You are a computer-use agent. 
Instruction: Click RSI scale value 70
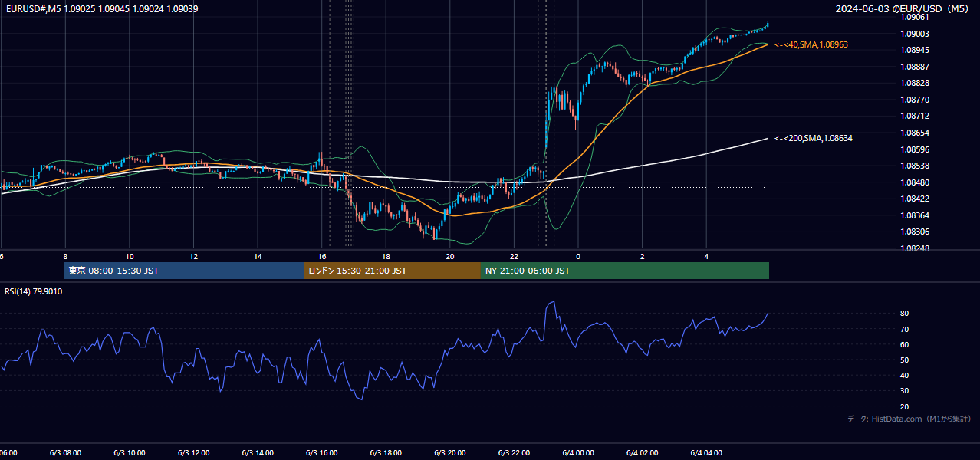click(905, 329)
